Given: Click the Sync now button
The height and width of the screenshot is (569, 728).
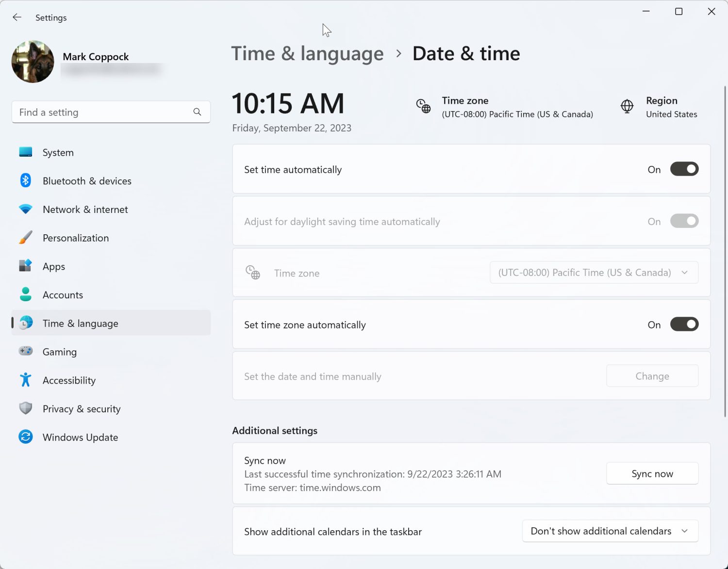Looking at the screenshot, I should click(x=652, y=473).
